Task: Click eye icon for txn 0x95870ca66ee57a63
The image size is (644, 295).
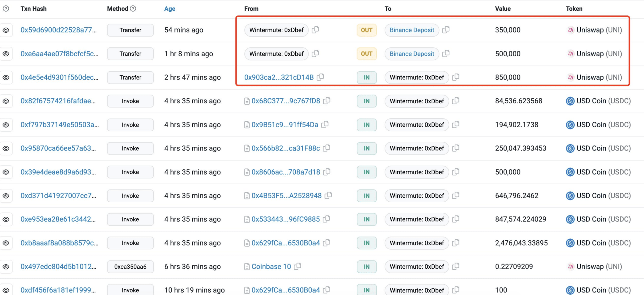Action: [6, 148]
